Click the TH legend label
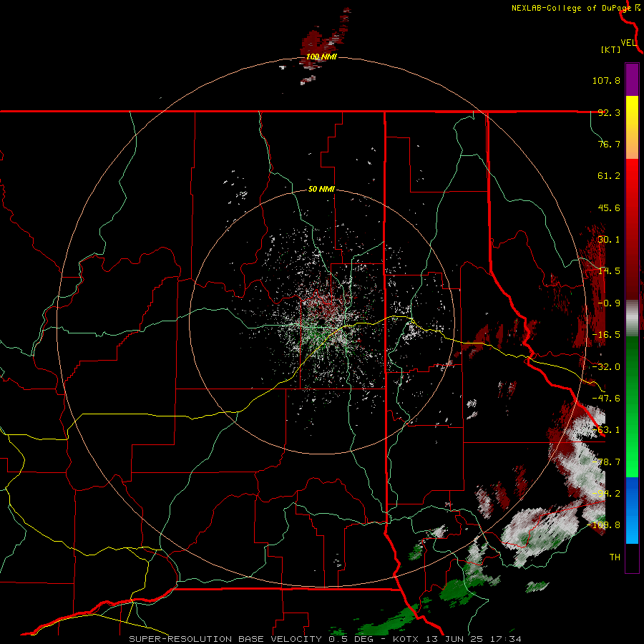The height and width of the screenshot is (644, 644). (x=615, y=557)
